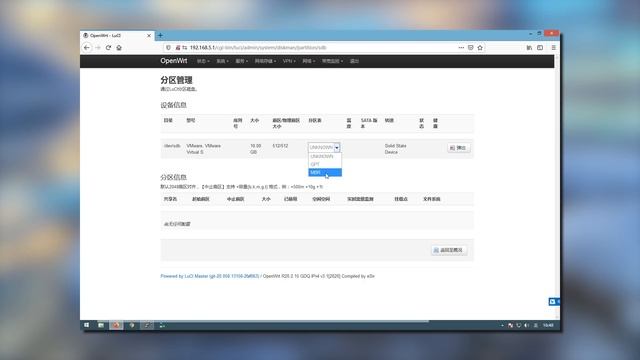
Task: Open the page actions three-dots menu
Action: (x=461, y=48)
